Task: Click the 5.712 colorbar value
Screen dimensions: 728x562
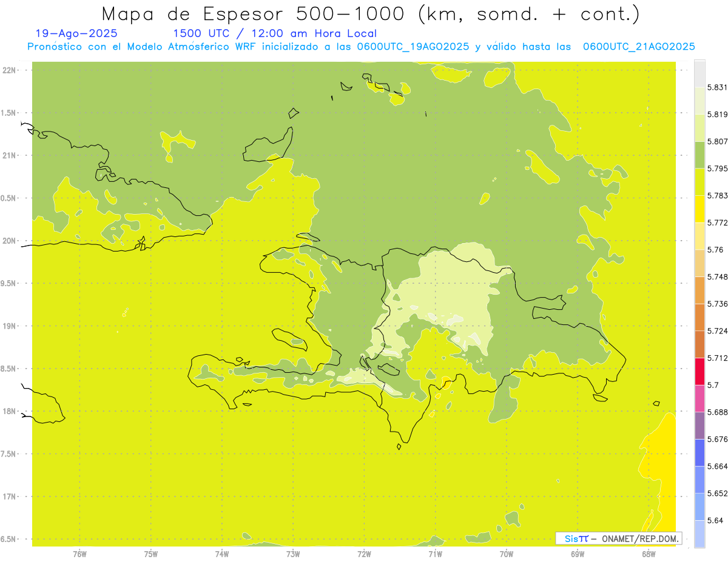Action: point(718,358)
